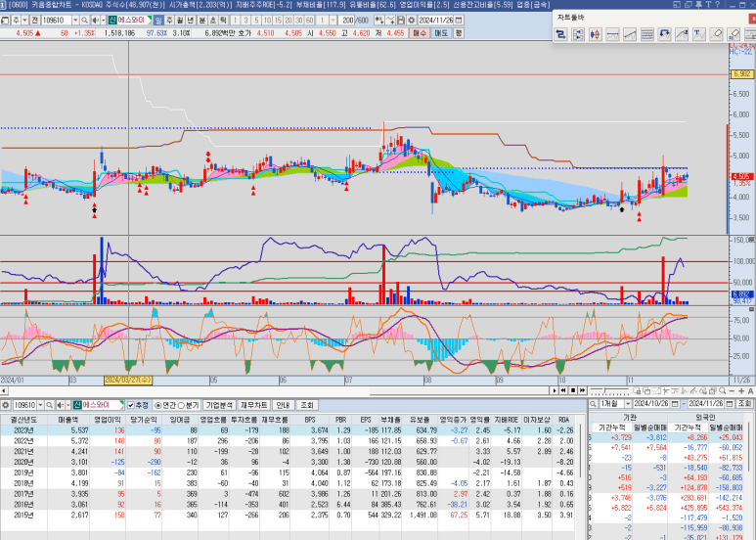Switch chart to monthly (월) period
756x540 pixels.
(x=180, y=21)
